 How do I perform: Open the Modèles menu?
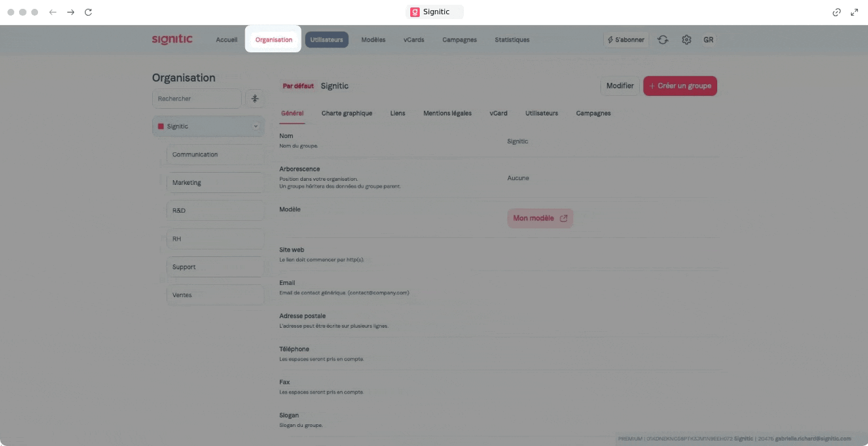(x=373, y=40)
